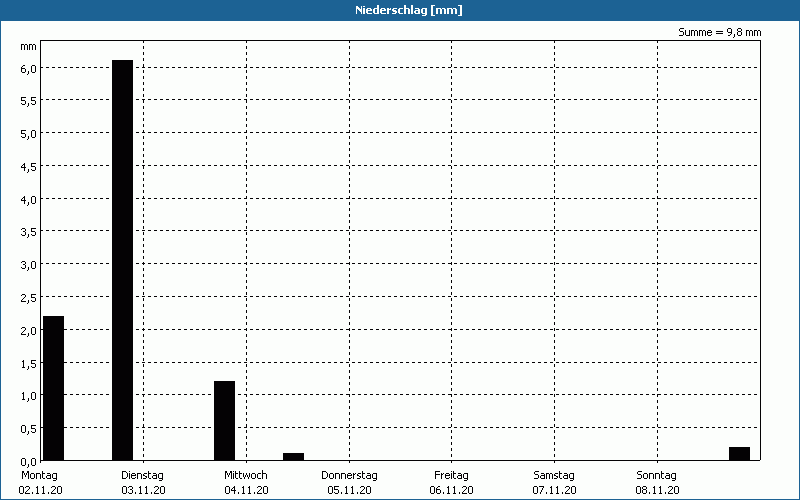Click the 'Donnerstag' axis label
This screenshot has height=500, width=800.
pos(349,475)
